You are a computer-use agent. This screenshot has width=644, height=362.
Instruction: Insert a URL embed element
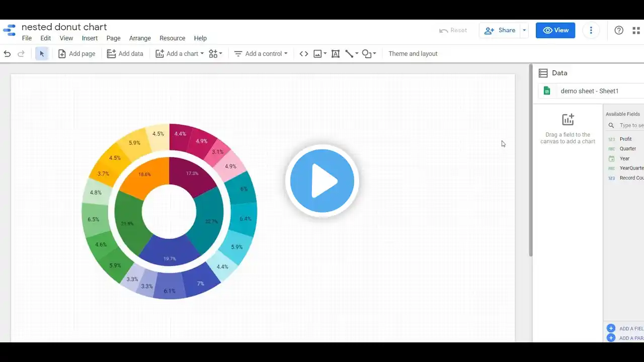pyautogui.click(x=304, y=54)
